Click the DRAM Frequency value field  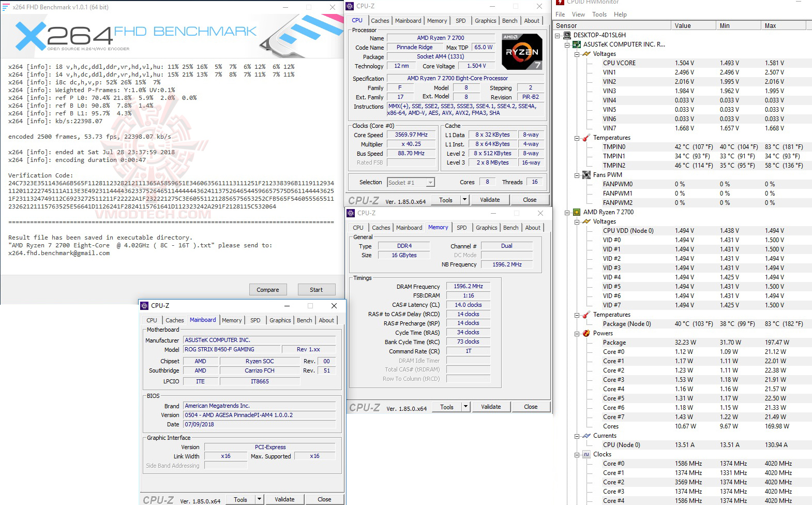[469, 286]
